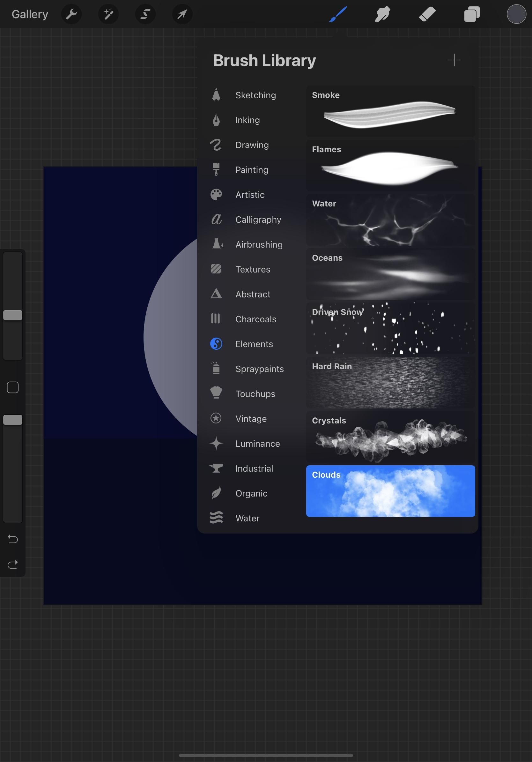This screenshot has width=532, height=762.
Task: Click the Elements yin-yang icon
Action: (x=216, y=344)
